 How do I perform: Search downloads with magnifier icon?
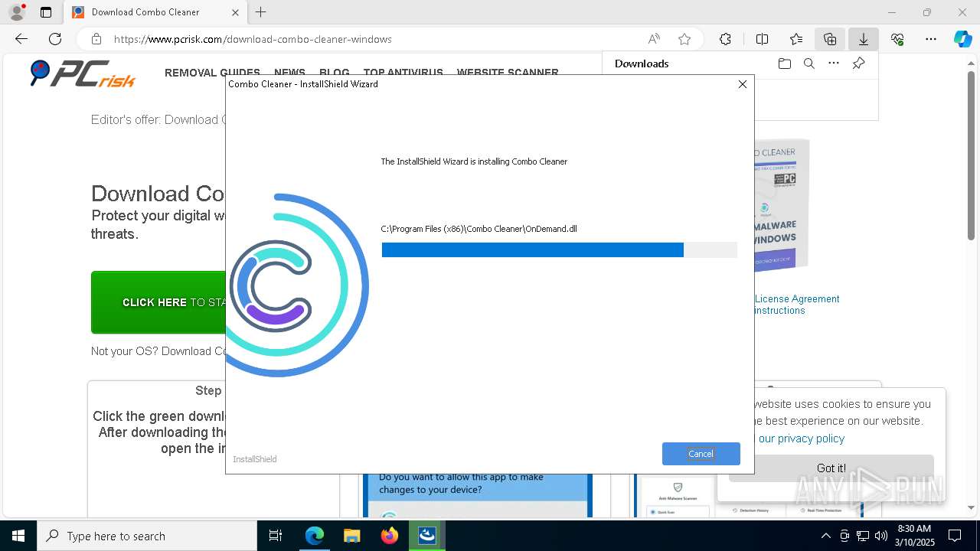(x=808, y=64)
